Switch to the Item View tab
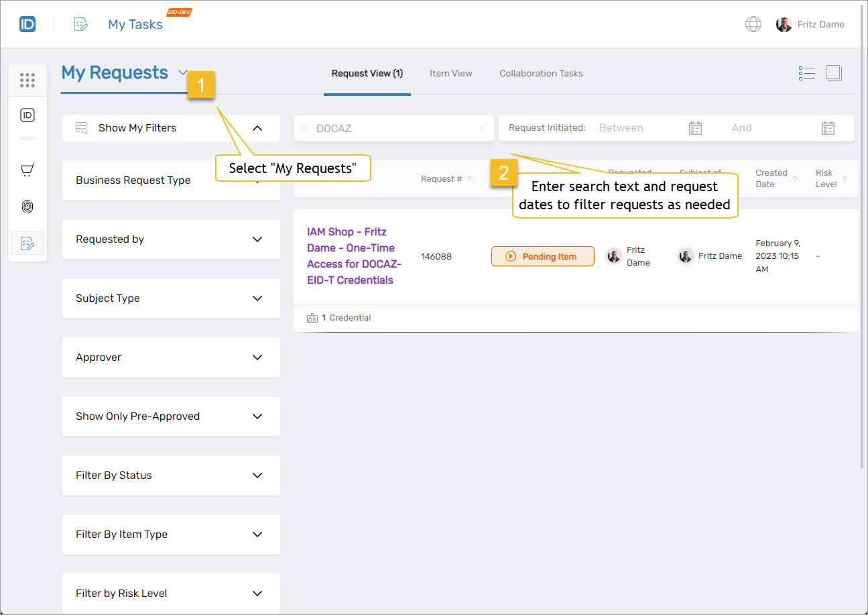The width and height of the screenshot is (868, 615). pos(451,73)
